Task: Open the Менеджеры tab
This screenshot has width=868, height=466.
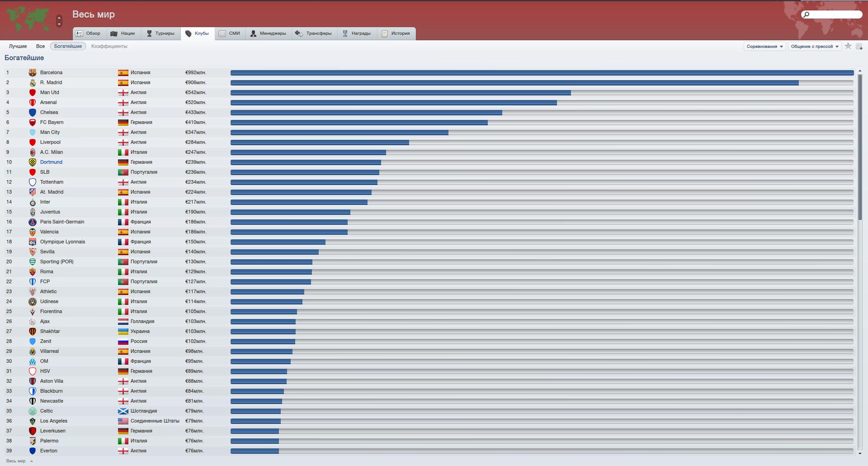Action: [269, 33]
